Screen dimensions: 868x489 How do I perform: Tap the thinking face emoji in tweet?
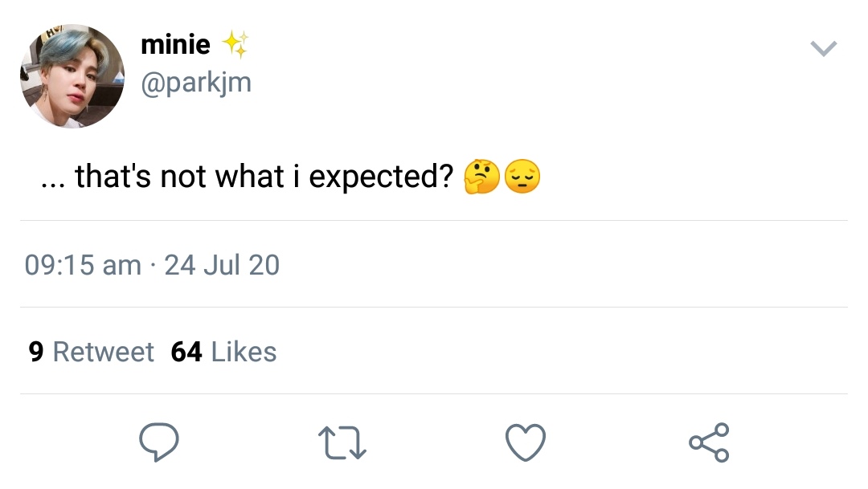[481, 177]
